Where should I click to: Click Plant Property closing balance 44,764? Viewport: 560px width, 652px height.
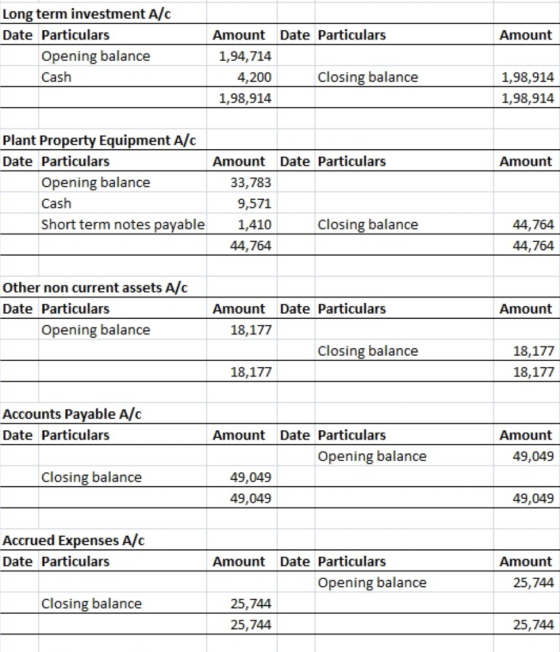[533, 225]
